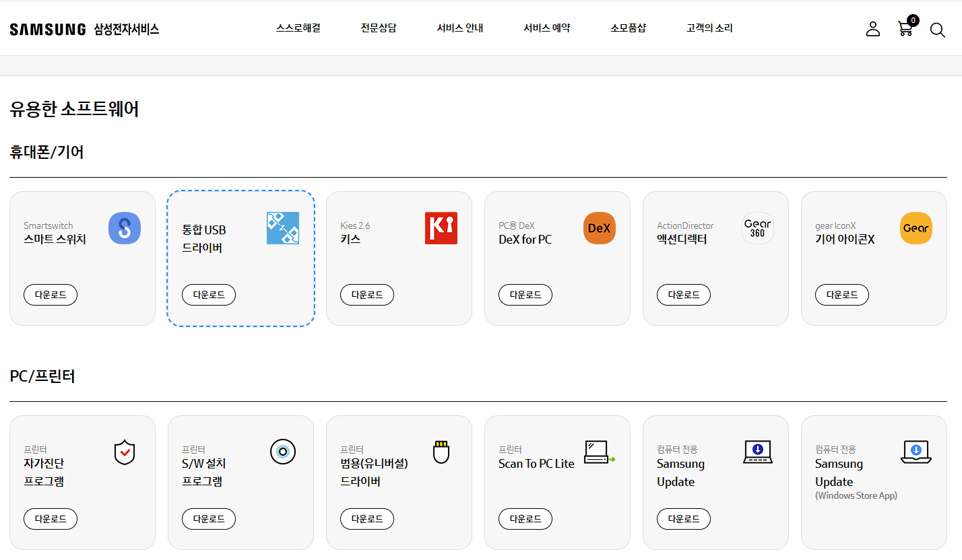Download 범용(유니버셜) 드라이버
The width and height of the screenshot is (962, 560).
click(x=367, y=519)
